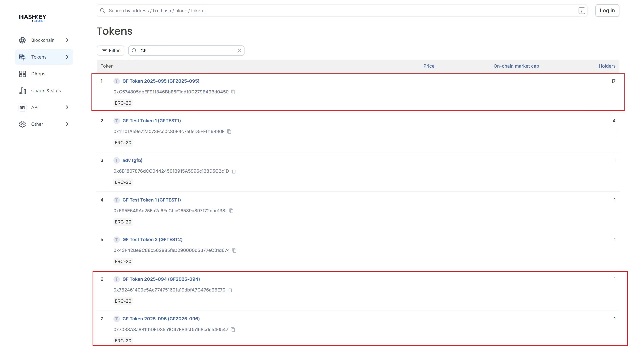Click holders count 17 in row 1
The height and width of the screenshot is (352, 644).
[x=613, y=81]
